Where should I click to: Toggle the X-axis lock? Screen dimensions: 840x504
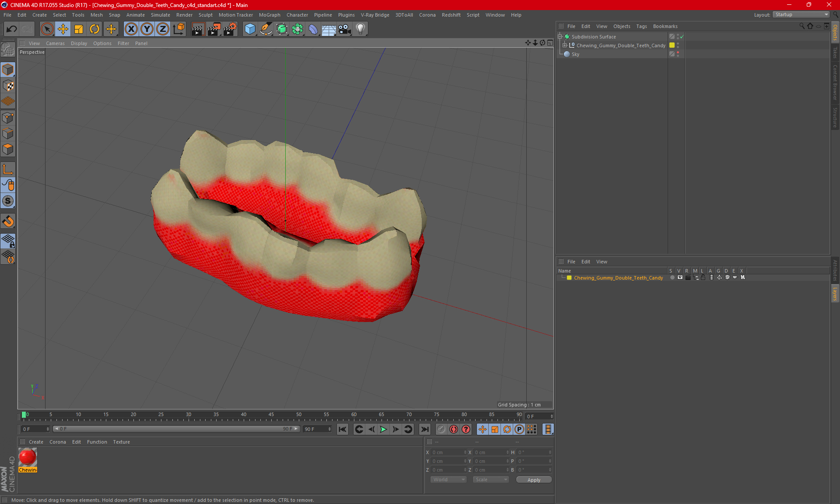[131, 29]
